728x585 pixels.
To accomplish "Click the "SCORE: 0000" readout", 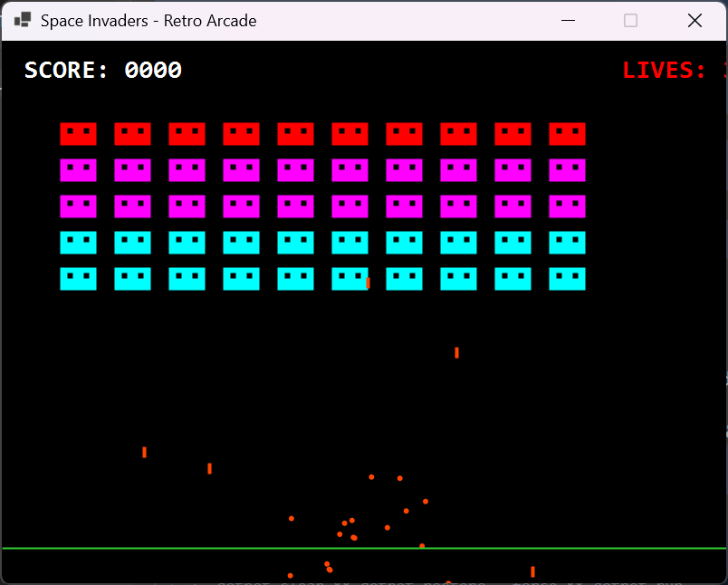I will point(103,70).
